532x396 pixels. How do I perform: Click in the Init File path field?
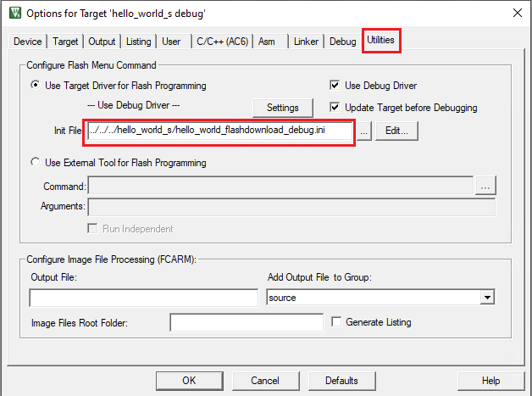219,131
